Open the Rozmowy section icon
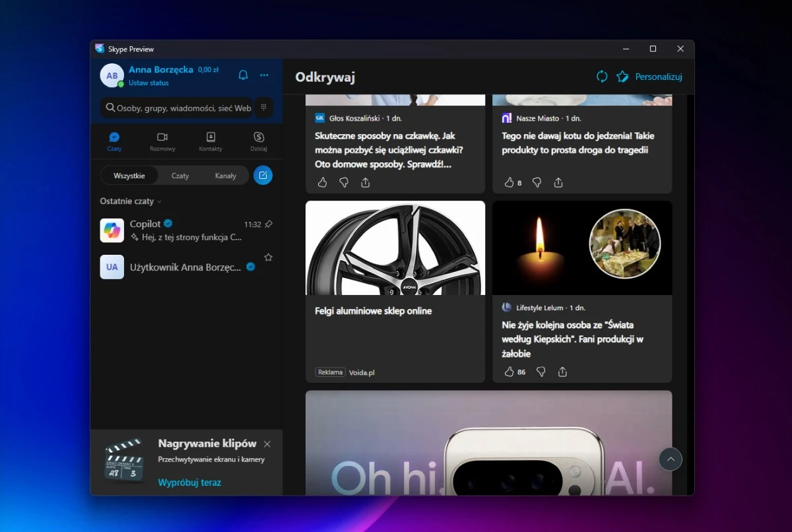792x532 pixels. [163, 141]
